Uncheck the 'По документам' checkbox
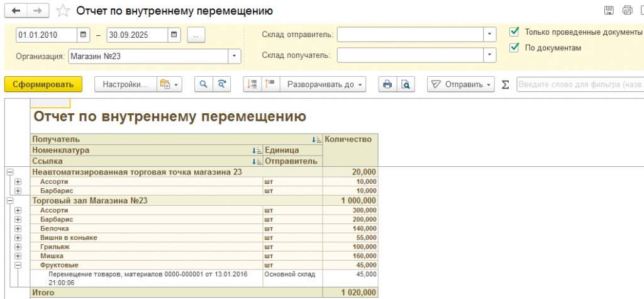Image resolution: width=644 pixels, height=299 pixels. point(515,47)
